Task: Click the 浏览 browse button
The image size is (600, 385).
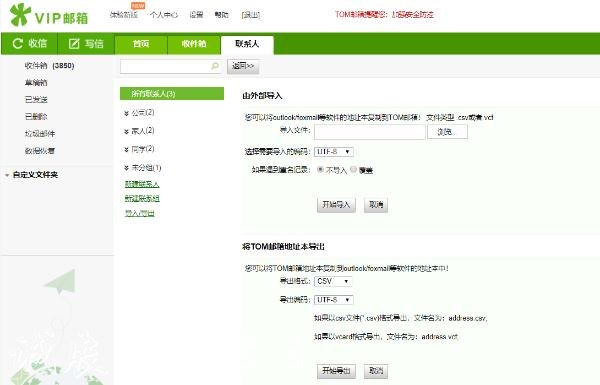Action: (x=447, y=132)
